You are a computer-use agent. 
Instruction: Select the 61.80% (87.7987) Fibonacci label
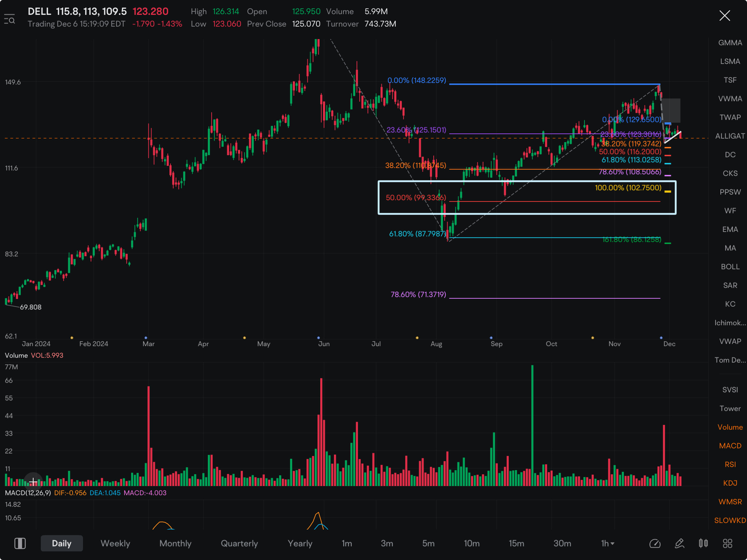pyautogui.click(x=418, y=234)
